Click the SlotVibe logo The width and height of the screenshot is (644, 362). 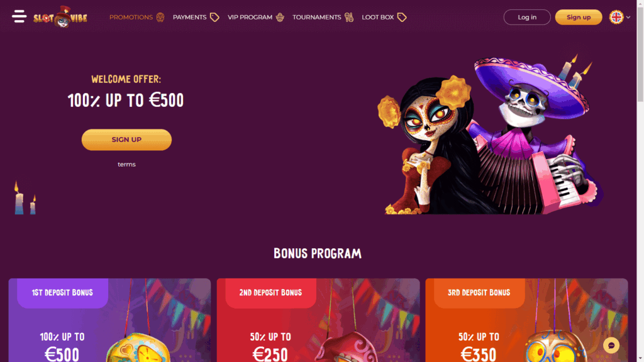pyautogui.click(x=60, y=17)
